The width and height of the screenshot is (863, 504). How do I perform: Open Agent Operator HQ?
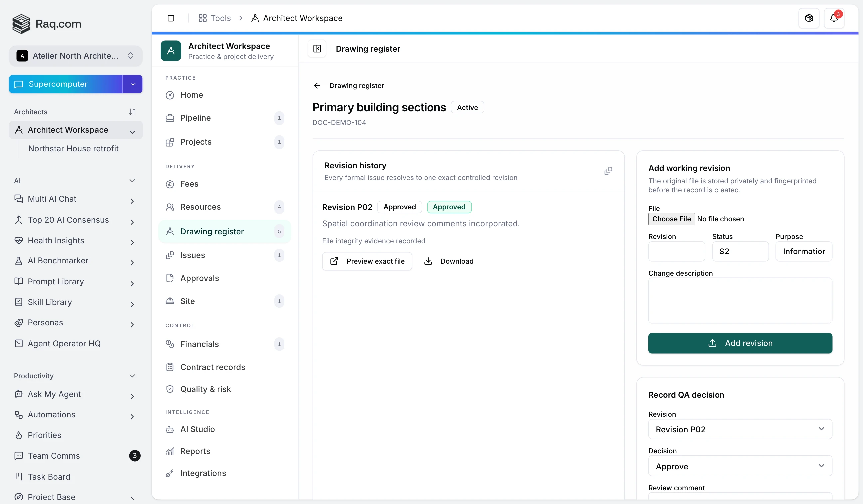[x=75, y=343]
